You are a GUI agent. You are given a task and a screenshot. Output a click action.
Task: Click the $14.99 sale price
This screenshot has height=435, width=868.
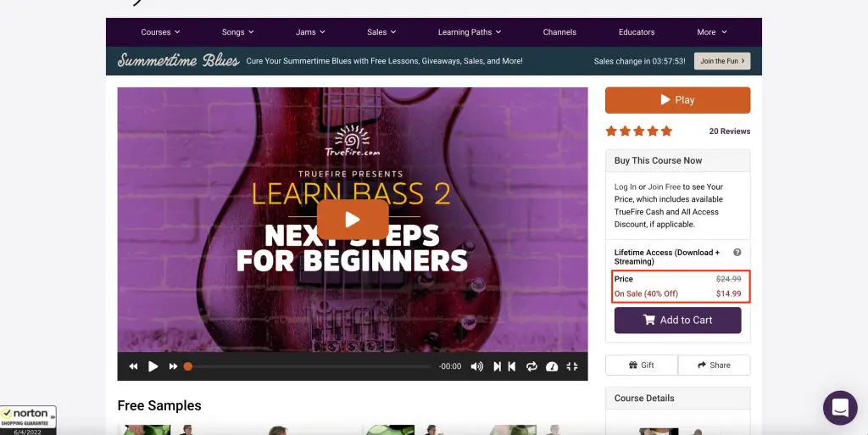[728, 294]
